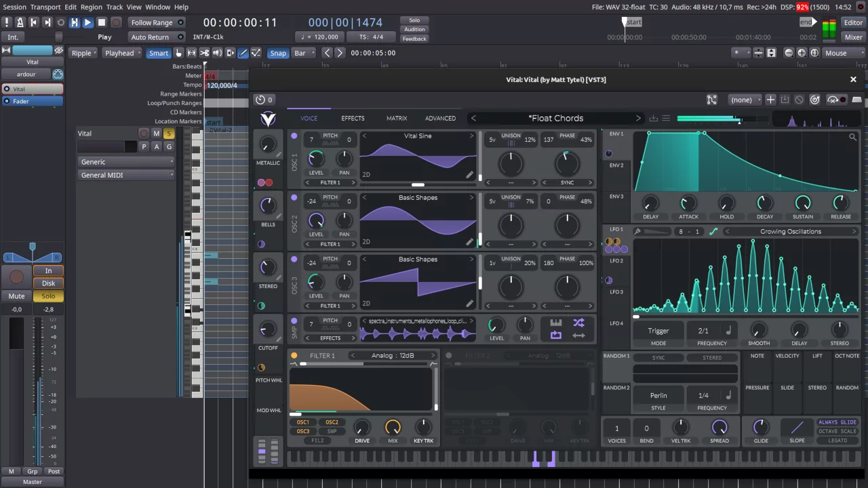The image size is (868, 488).
Task: Open the Region menu
Action: (92, 7)
